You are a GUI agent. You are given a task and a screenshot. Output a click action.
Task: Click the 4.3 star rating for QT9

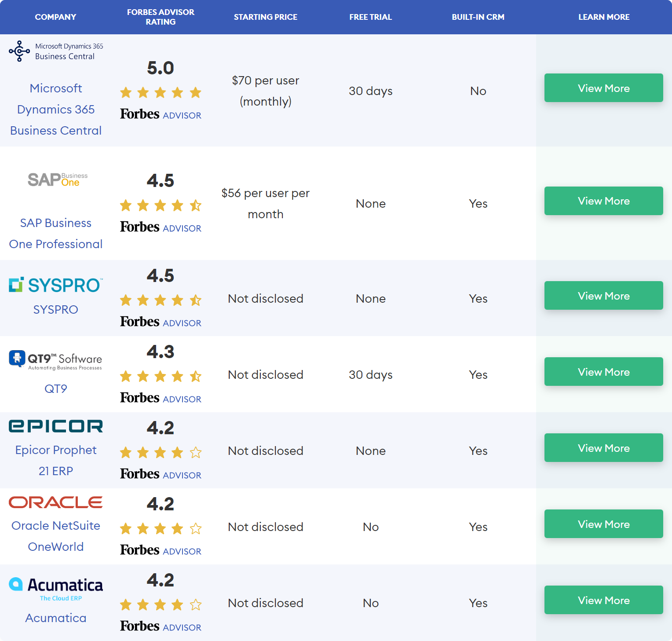161,377
